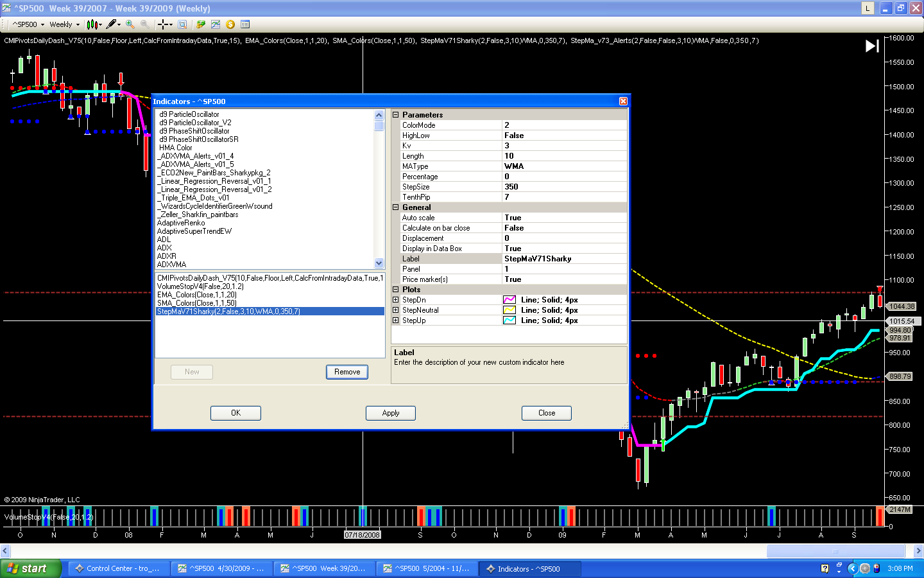Click the Close button in dialog

pyautogui.click(x=547, y=413)
